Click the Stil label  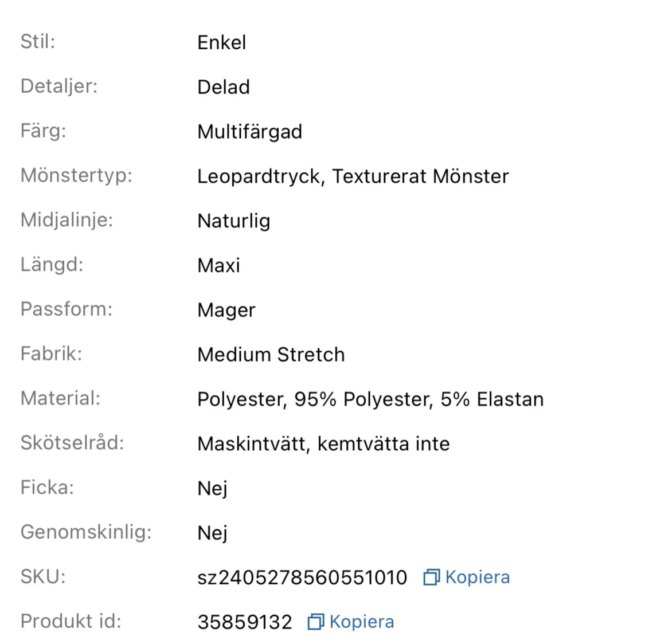[x=38, y=41]
